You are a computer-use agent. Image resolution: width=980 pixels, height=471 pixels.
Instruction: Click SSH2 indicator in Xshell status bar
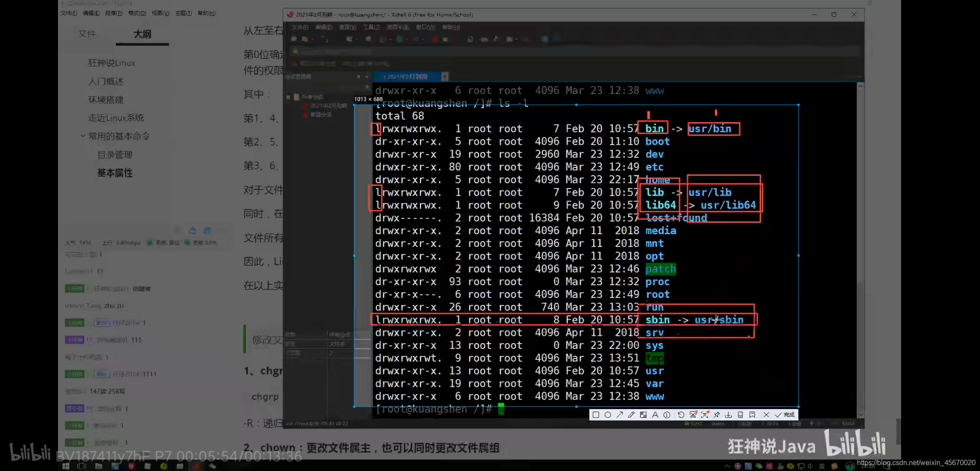693,423
